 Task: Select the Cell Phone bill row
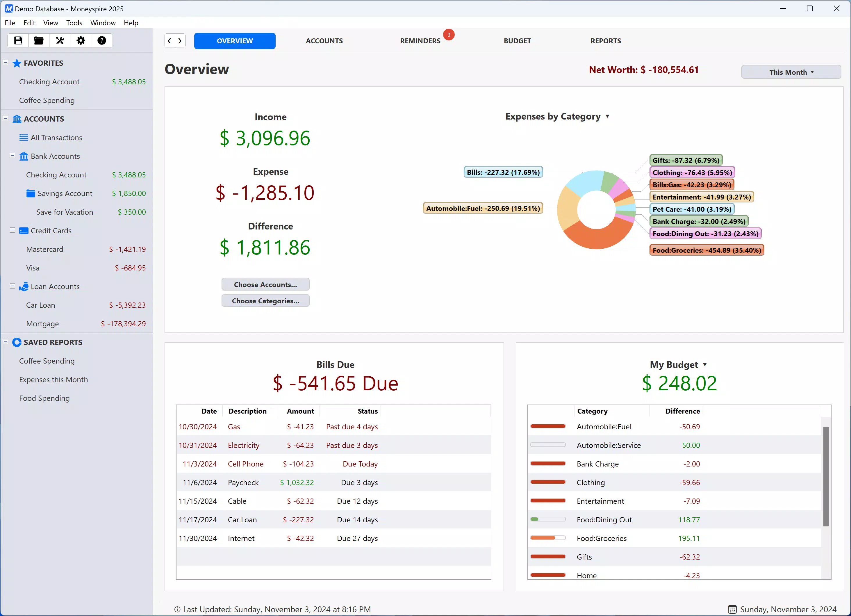click(333, 464)
